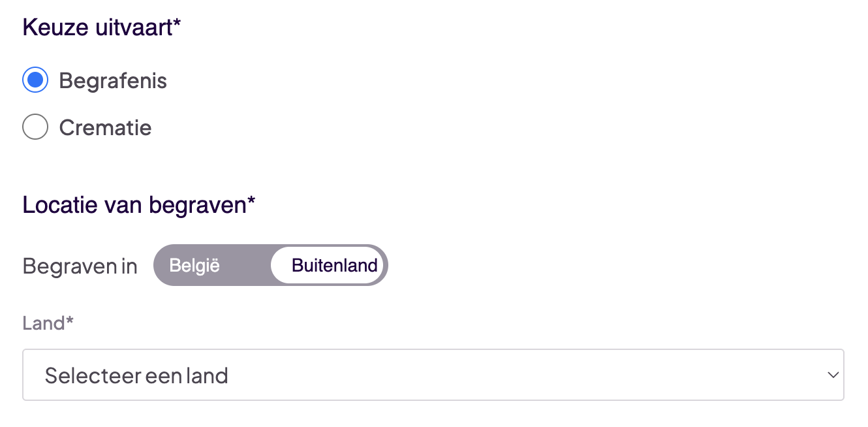
Task: Click the "Keuze uitvaart" heading
Action: point(97,27)
